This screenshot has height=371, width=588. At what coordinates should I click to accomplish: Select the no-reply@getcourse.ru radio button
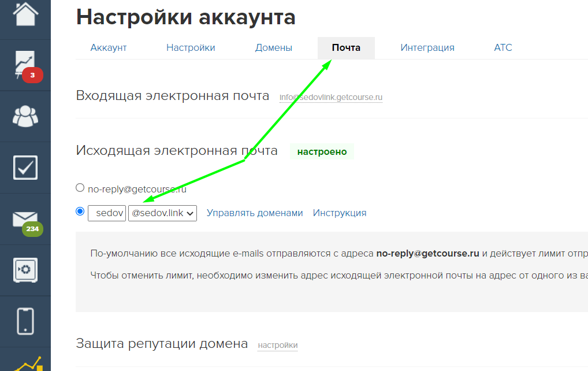(x=80, y=188)
